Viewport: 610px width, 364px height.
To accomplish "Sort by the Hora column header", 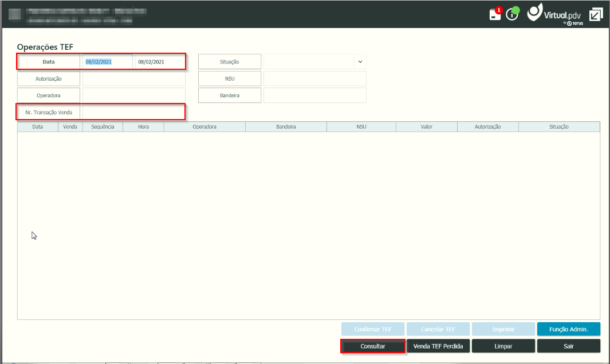I will (143, 127).
